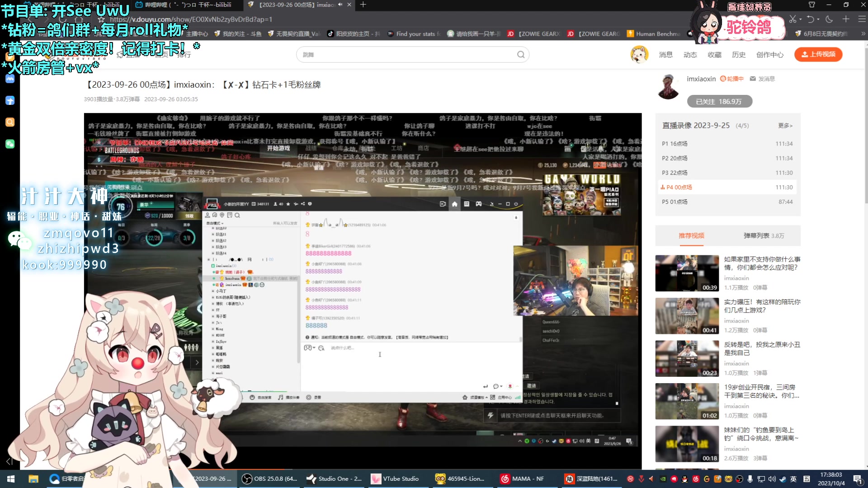Open OBS 25.0.8 from the taskbar
868x488 pixels.
(x=270, y=479)
